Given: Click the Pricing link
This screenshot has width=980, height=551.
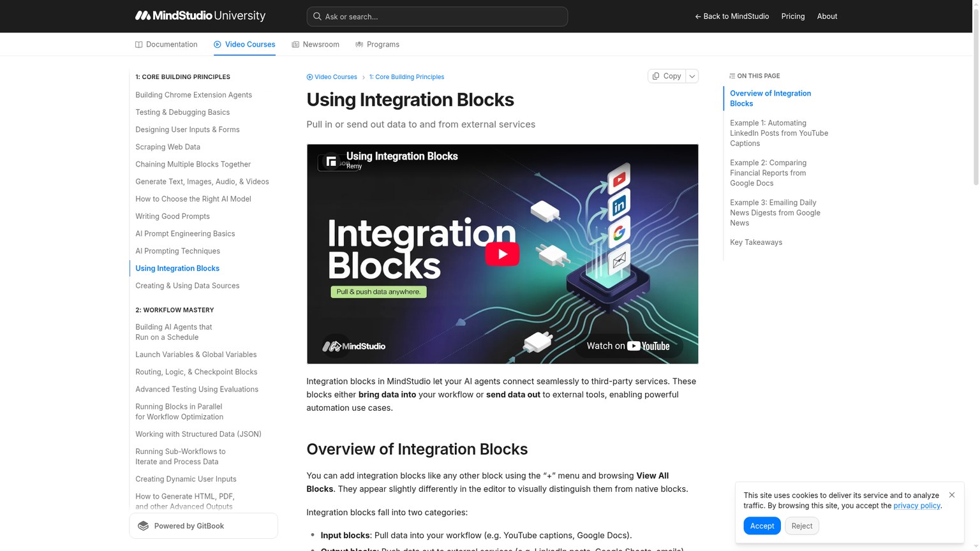Looking at the screenshot, I should pyautogui.click(x=793, y=17).
